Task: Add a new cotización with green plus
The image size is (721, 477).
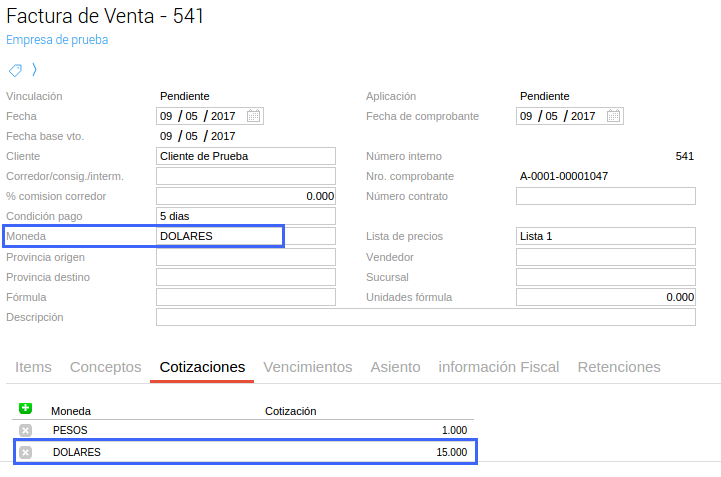Action: (26, 409)
